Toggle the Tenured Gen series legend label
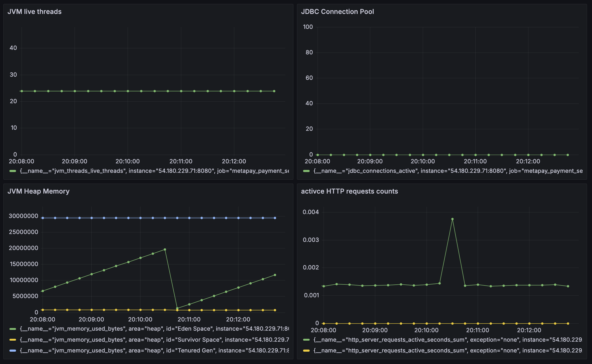The width and height of the screenshot is (592, 364). [154, 351]
